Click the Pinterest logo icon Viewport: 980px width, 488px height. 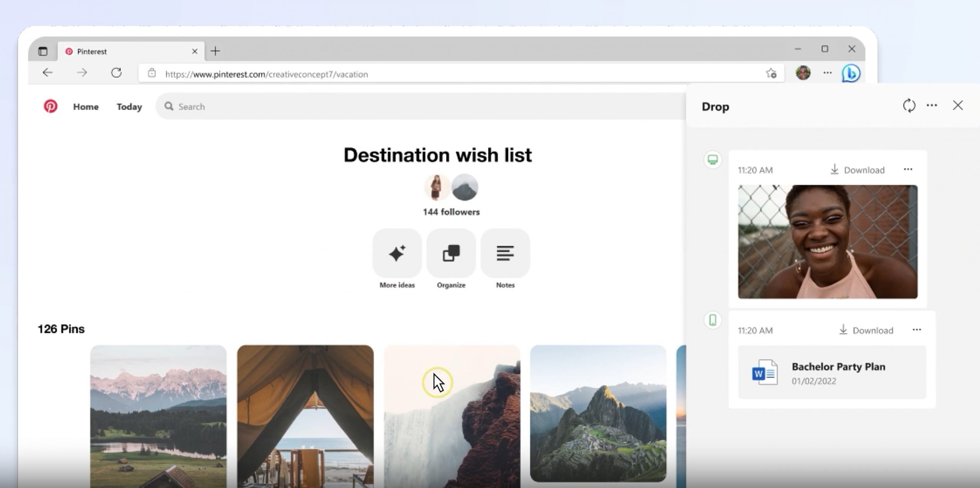(50, 106)
